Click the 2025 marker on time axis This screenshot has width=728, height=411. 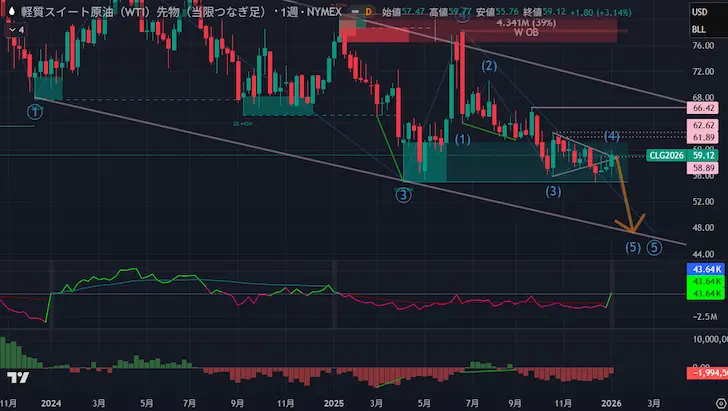tap(332, 400)
